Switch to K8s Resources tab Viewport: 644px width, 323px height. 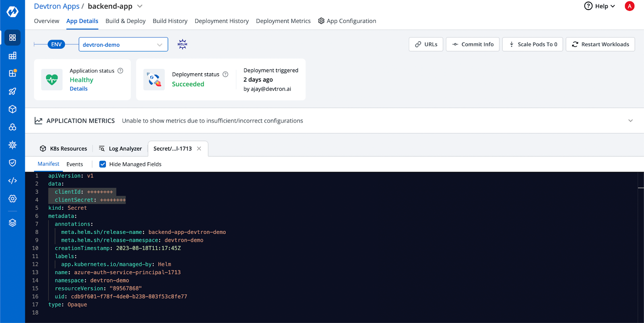pyautogui.click(x=64, y=149)
